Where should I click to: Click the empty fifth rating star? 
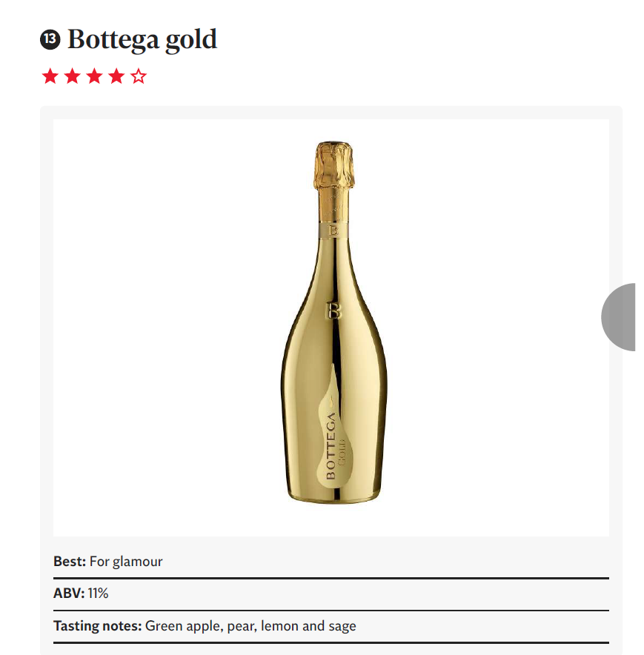coord(139,76)
